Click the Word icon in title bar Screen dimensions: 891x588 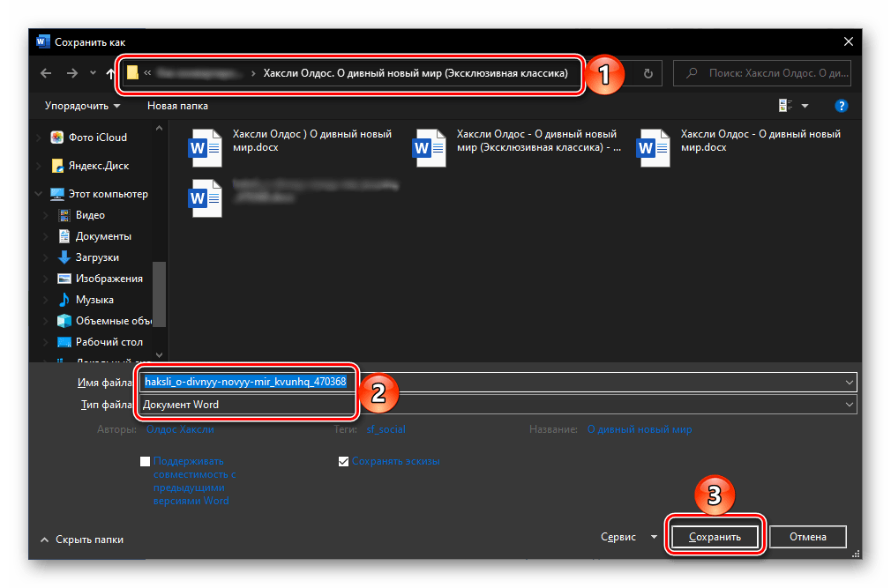coord(42,41)
